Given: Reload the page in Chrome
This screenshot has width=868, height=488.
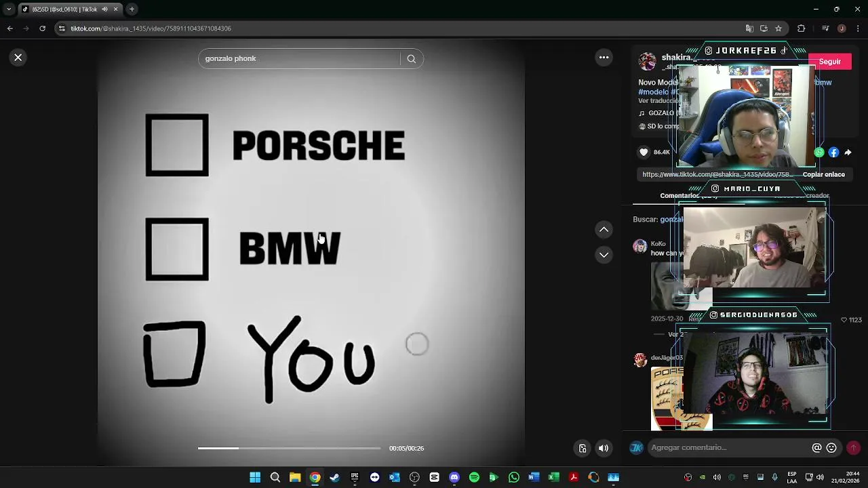Looking at the screenshot, I should [x=42, y=28].
